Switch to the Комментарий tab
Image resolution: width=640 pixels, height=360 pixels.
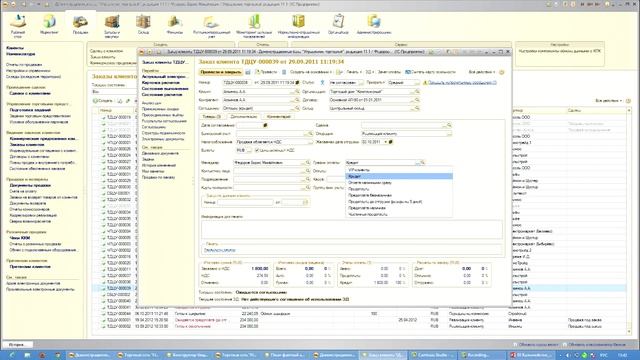[x=278, y=117]
